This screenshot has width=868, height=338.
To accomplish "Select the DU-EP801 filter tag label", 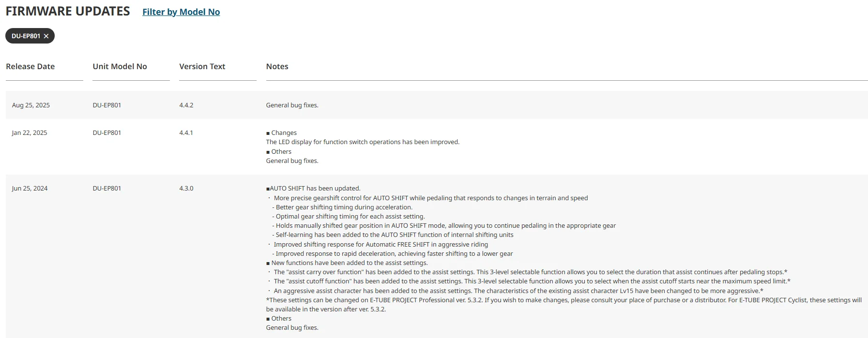I will pyautogui.click(x=26, y=36).
